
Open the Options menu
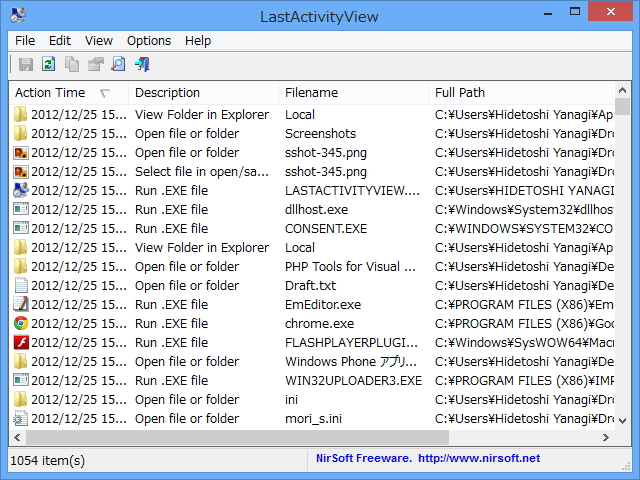click(x=149, y=41)
